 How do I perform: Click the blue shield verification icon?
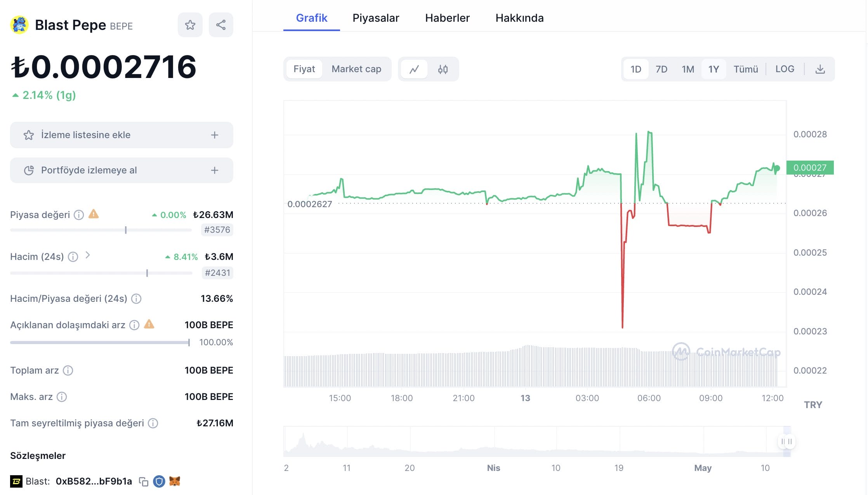(159, 481)
